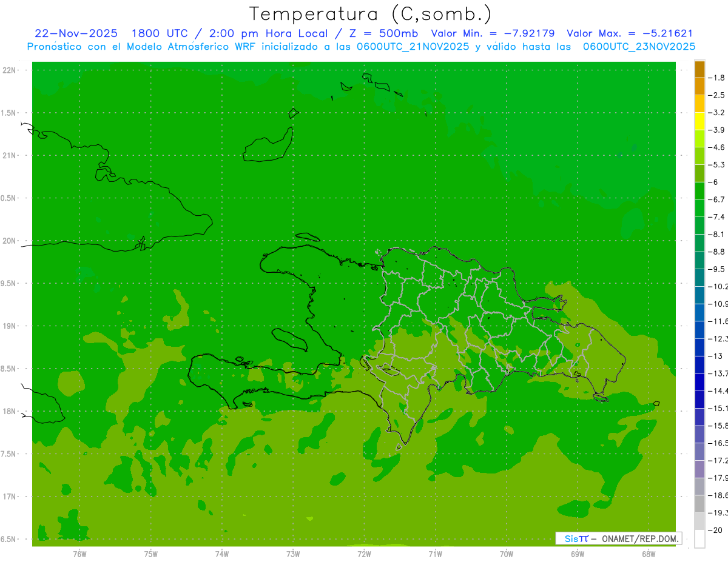The width and height of the screenshot is (728, 562).
Task: Click the 'ONAMET/REP.DOM.' credit label
Action: 639,538
